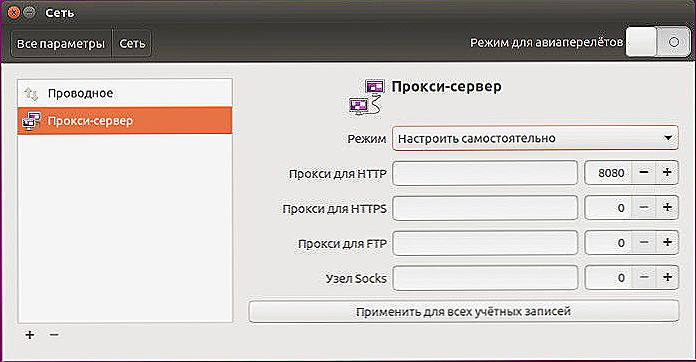Toggle airplane mode switch

pyautogui.click(x=658, y=42)
